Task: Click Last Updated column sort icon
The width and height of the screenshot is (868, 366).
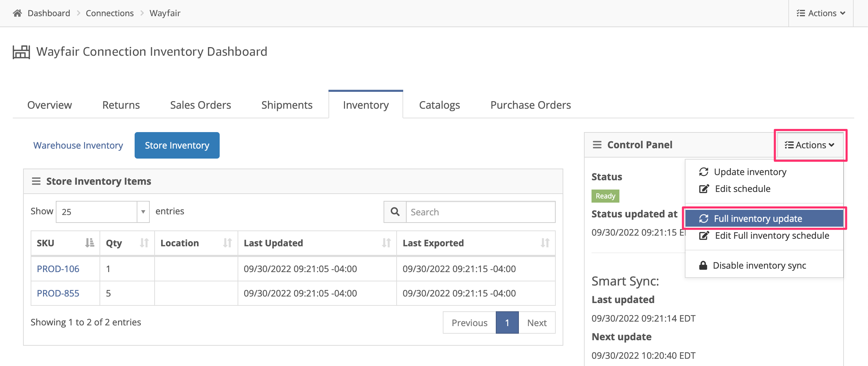Action: tap(386, 243)
